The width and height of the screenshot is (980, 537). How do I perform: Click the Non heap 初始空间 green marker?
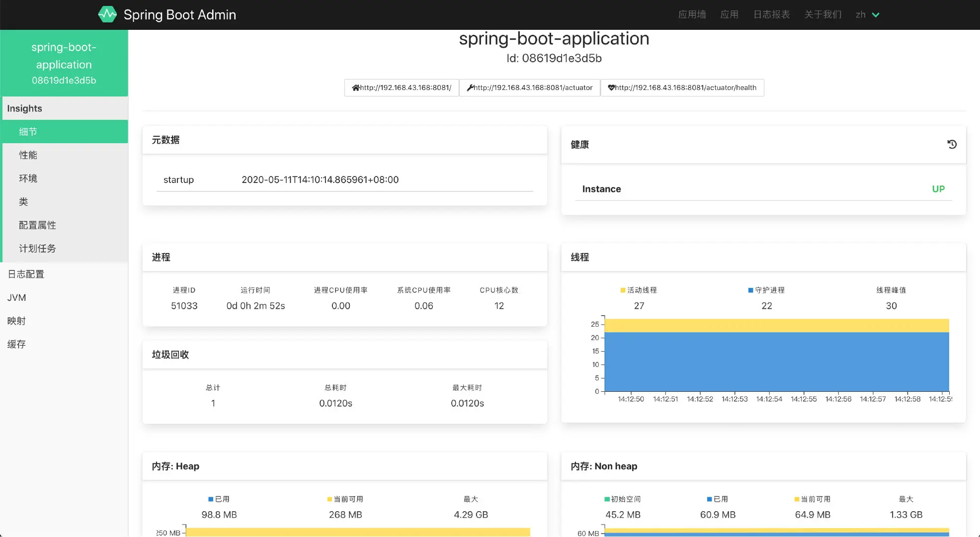tap(607, 499)
